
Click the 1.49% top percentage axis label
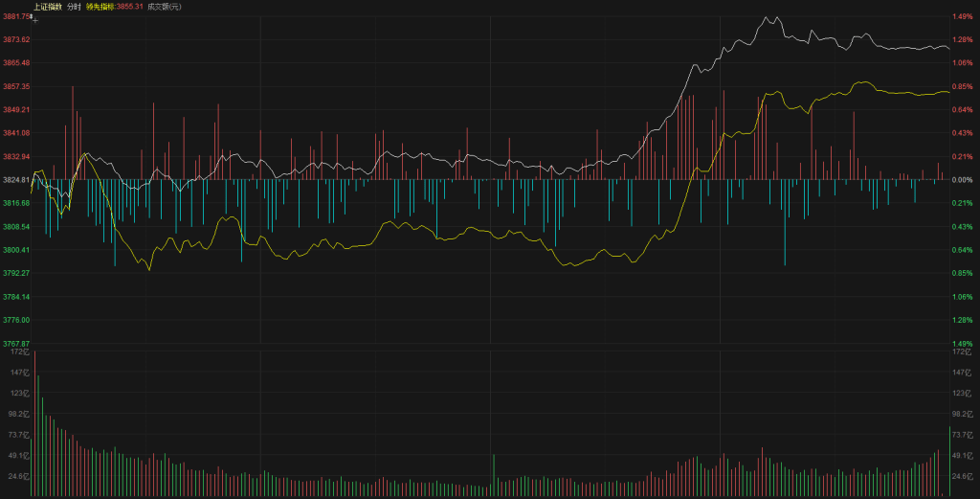pyautogui.click(x=963, y=16)
